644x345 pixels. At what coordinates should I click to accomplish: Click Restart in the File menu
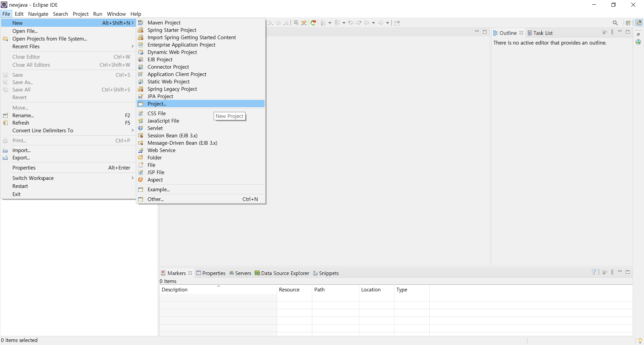pyautogui.click(x=68, y=186)
